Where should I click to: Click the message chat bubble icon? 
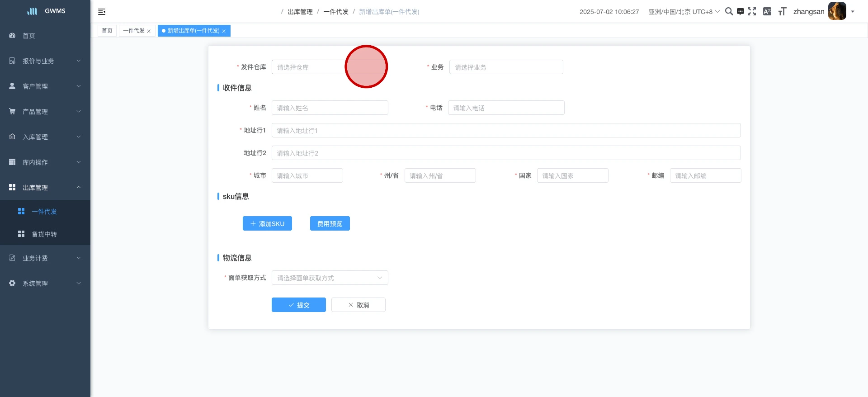point(740,12)
